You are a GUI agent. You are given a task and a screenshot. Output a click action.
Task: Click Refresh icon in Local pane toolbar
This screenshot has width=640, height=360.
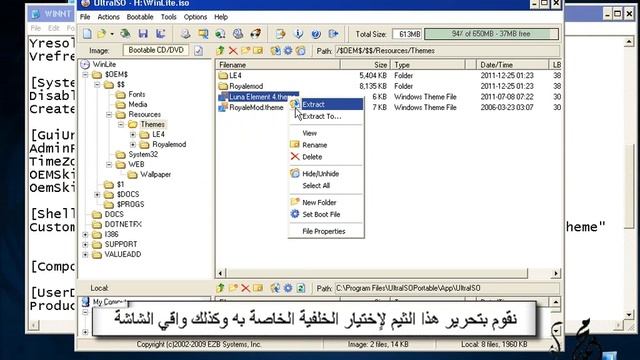click(x=301, y=288)
